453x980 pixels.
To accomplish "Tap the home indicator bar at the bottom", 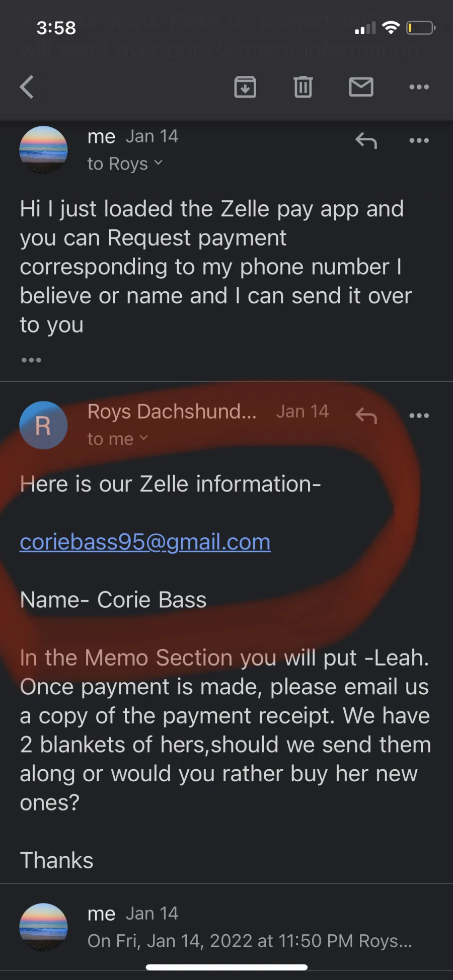I will coord(226,967).
